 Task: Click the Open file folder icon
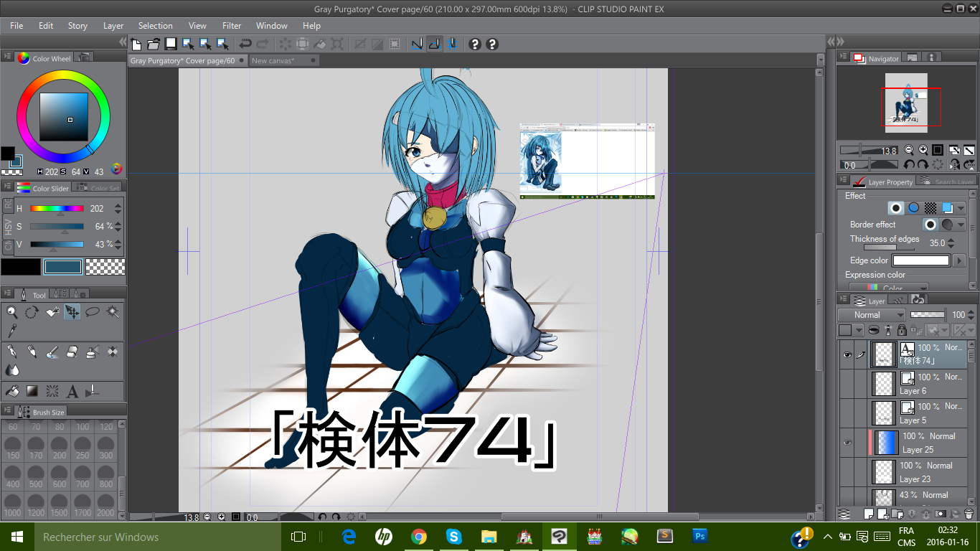pos(154,44)
